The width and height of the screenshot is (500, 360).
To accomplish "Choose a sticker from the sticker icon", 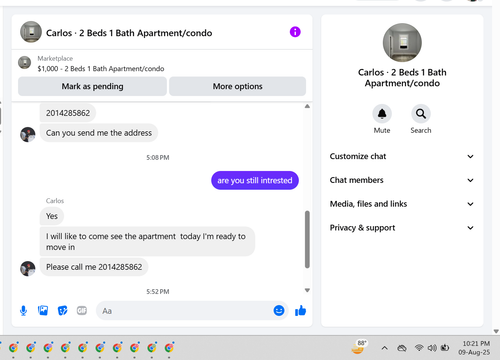I will [x=62, y=311].
